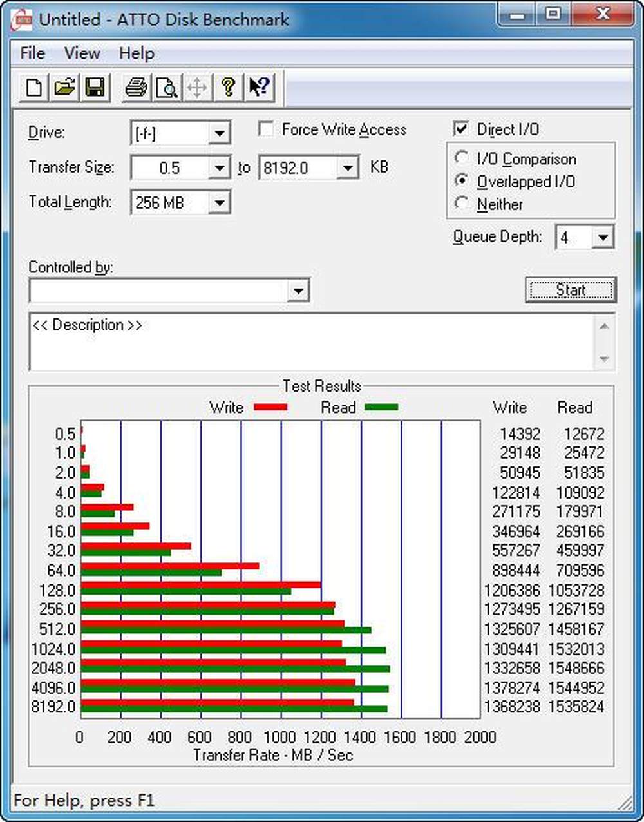The height and width of the screenshot is (822, 644).
Task: Click the Test Results group title
Action: point(322,386)
